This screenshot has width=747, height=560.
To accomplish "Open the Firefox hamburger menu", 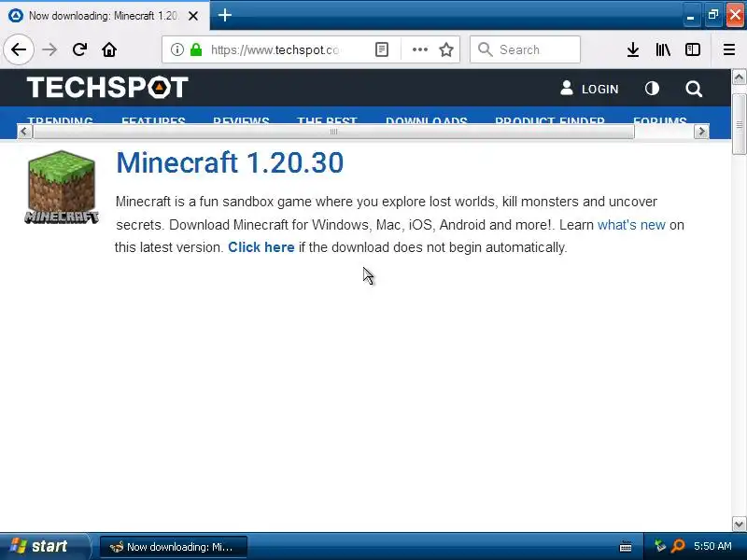I will 729,49.
